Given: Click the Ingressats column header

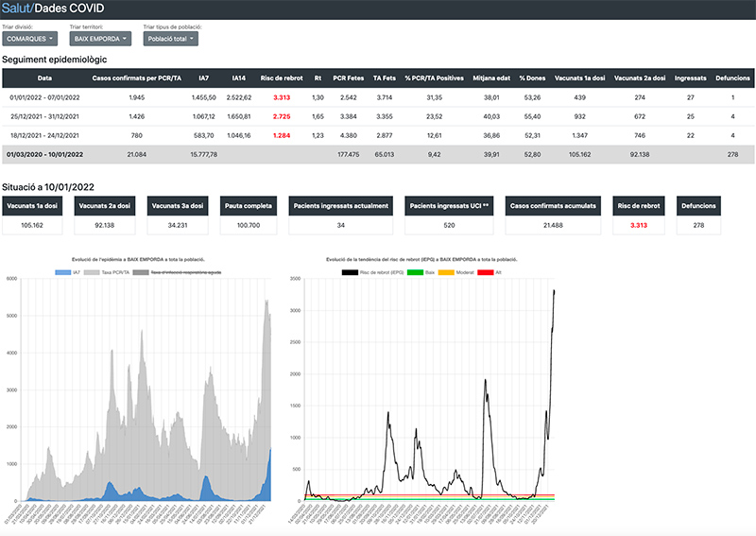Looking at the screenshot, I should click(x=690, y=78).
